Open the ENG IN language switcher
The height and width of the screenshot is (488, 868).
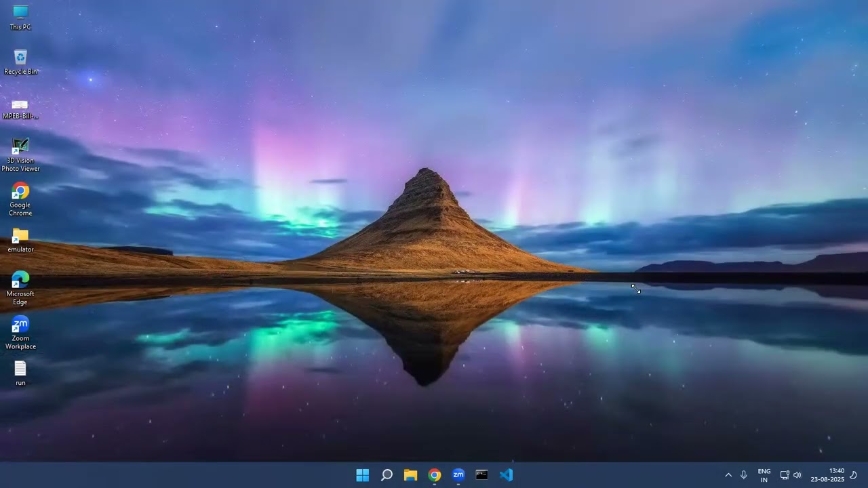(764, 475)
